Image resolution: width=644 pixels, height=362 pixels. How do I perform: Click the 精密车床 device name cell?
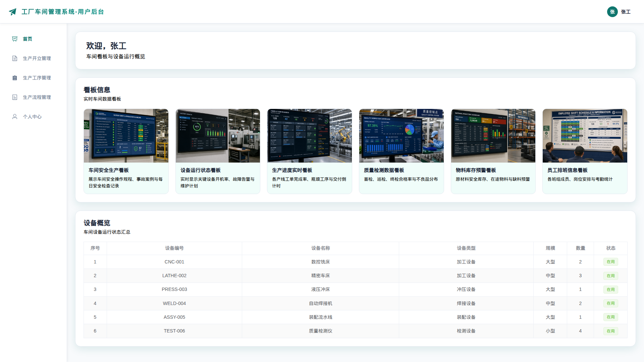(x=321, y=276)
